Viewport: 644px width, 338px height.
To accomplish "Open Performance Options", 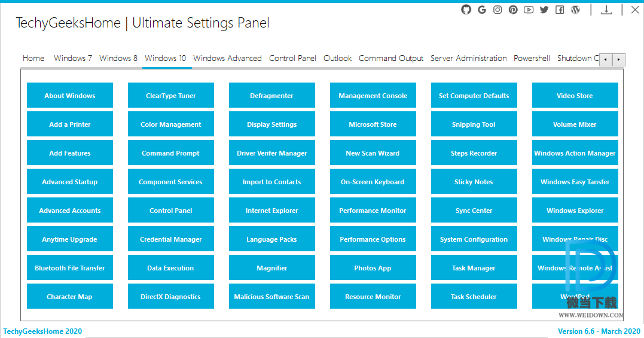I will coord(373,239).
